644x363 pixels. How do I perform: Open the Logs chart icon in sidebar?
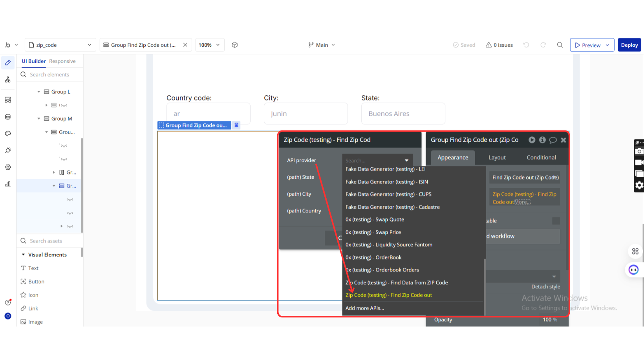(x=8, y=184)
